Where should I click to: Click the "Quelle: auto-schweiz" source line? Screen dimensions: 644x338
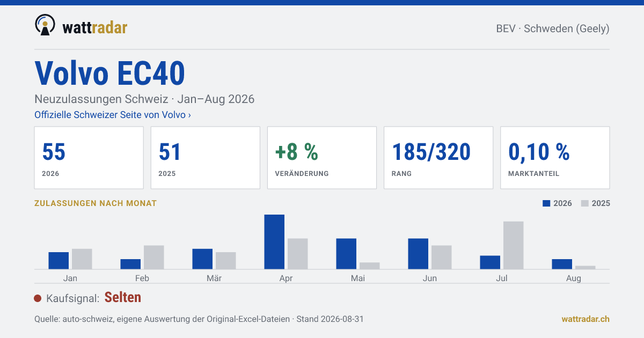click(199, 319)
